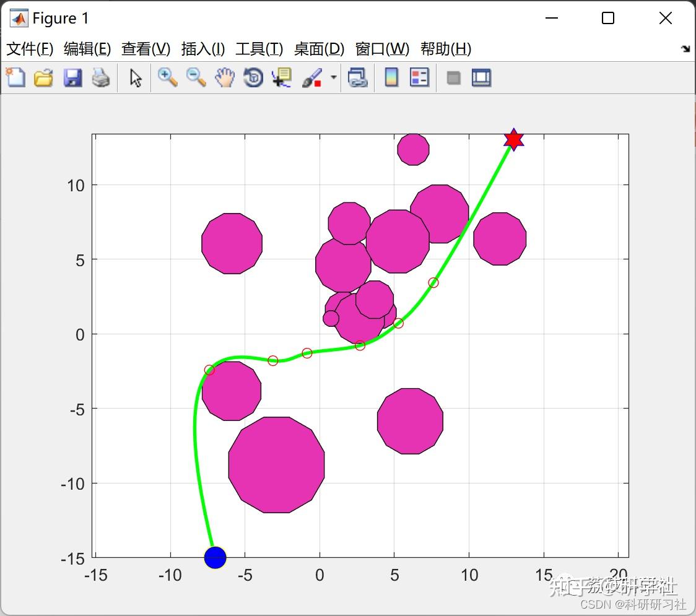Click the New Figure icon
Viewport: 696px width, 616px height.
tap(15, 77)
